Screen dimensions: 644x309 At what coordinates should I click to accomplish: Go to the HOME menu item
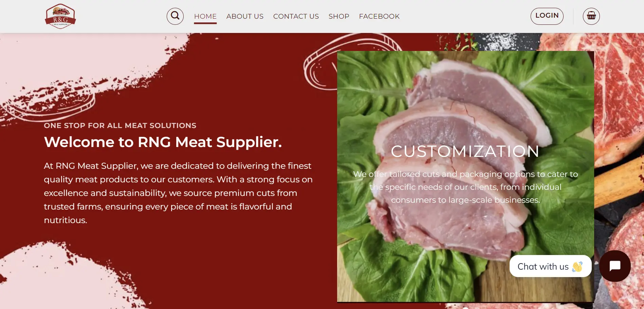tap(205, 16)
